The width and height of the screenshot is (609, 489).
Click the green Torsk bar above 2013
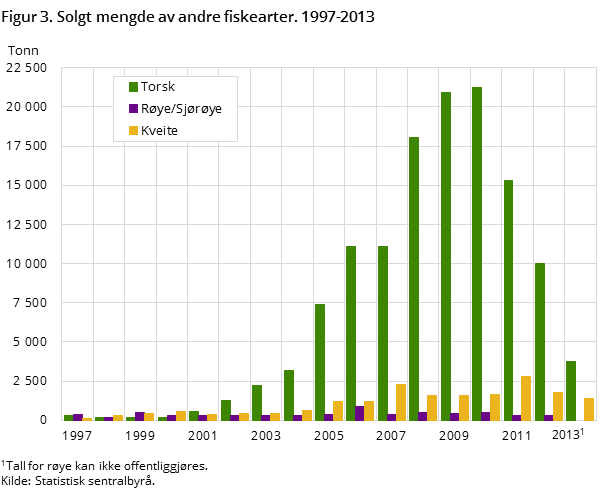[571, 390]
